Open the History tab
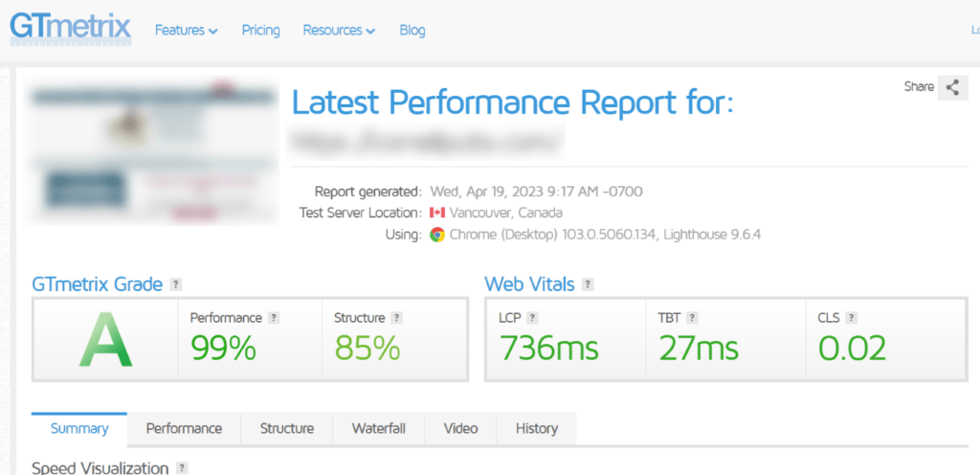 [536, 429]
